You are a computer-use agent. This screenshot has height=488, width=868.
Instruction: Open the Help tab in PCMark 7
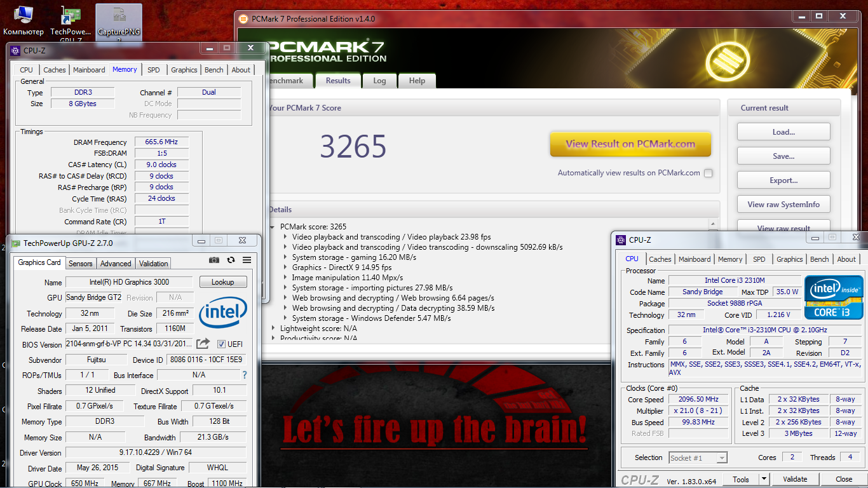click(417, 81)
